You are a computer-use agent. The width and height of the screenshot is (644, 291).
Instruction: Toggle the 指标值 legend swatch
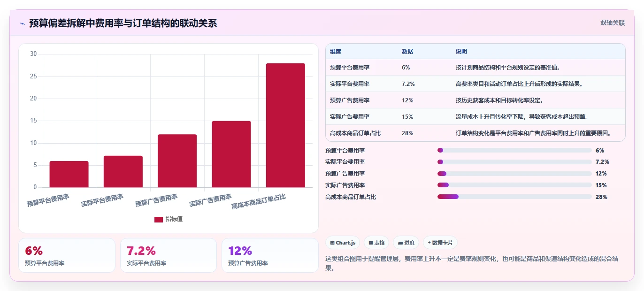(x=158, y=219)
